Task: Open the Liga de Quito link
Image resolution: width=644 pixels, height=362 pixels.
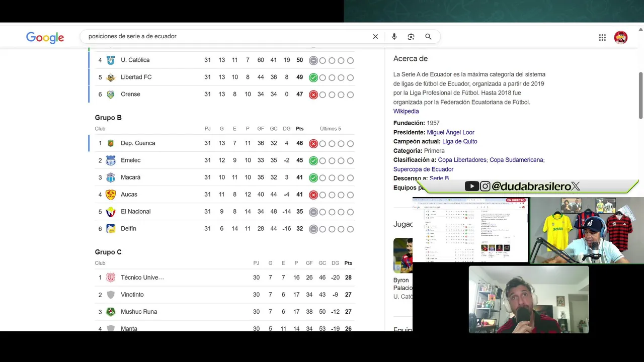Action: 460,141
